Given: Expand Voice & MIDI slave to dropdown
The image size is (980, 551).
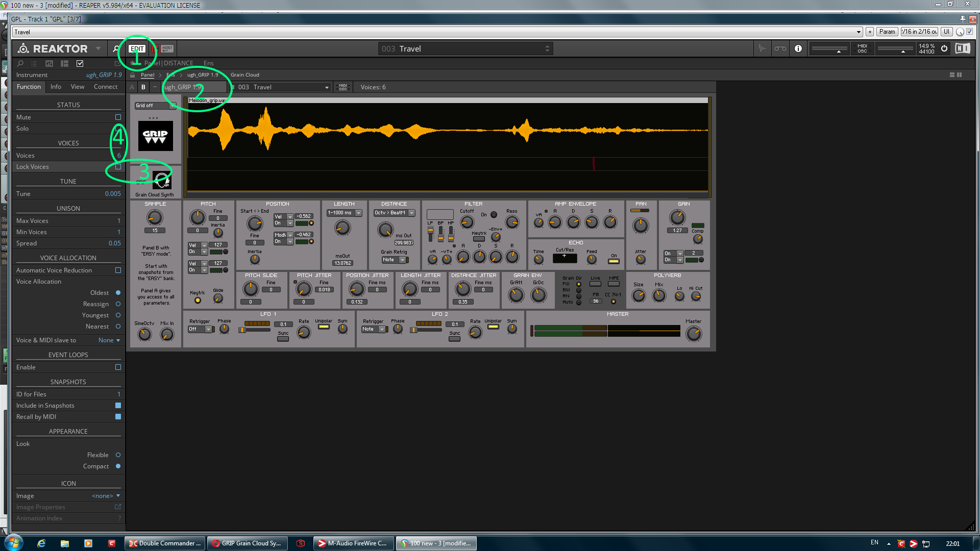Looking at the screenshot, I should point(109,340).
